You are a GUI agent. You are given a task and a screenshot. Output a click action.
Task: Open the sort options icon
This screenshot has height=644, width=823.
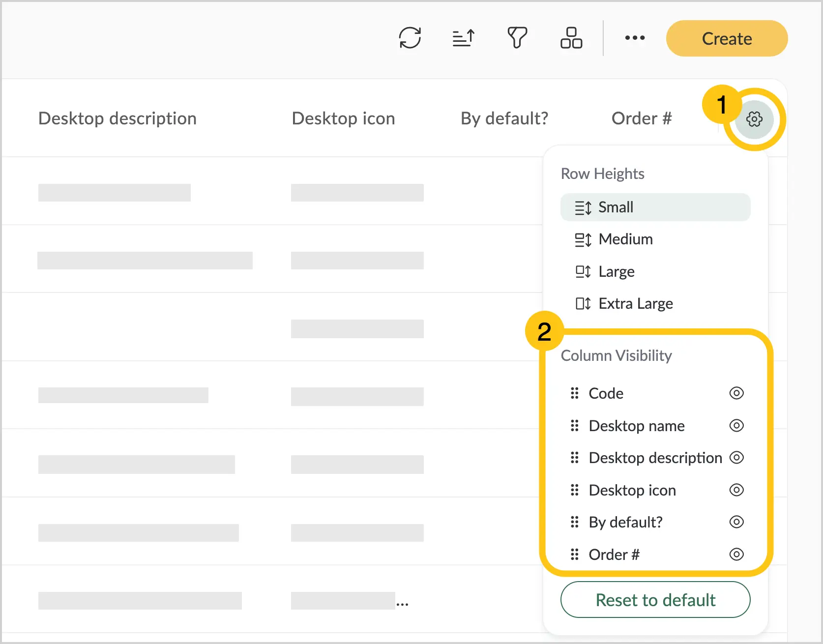[464, 38]
